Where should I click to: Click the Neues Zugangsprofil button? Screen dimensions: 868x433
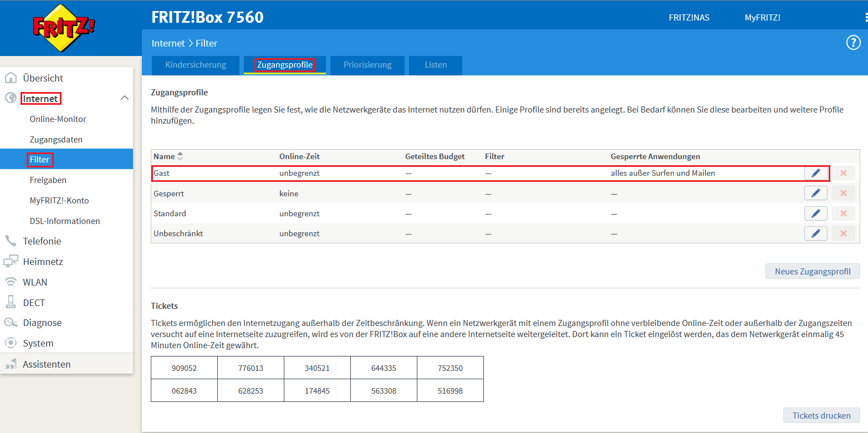click(813, 271)
